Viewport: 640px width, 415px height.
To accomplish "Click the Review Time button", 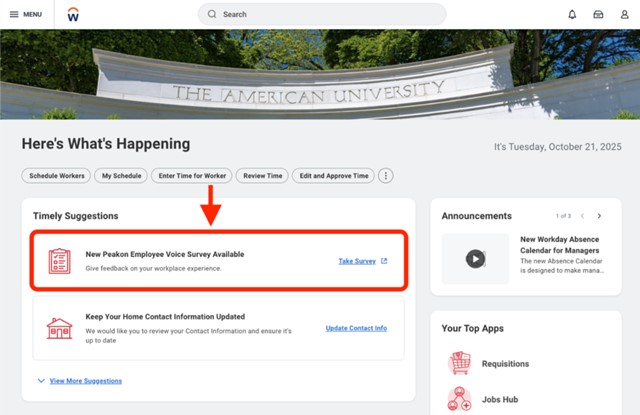I will click(262, 176).
